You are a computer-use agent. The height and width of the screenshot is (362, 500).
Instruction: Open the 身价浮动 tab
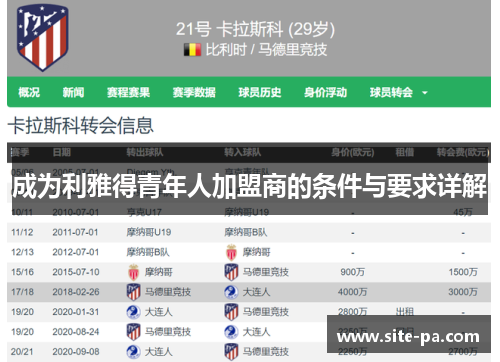pyautogui.click(x=325, y=92)
